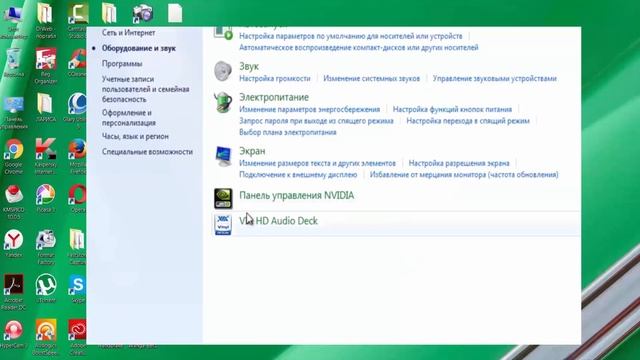640x360 pixels.
Task: Open Изменение размеров текста и других элементов
Action: coord(318,163)
